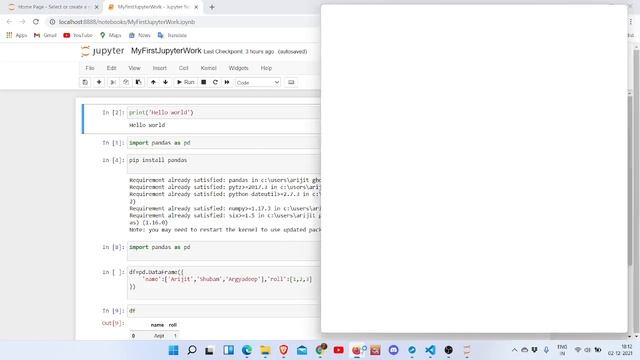640x360 pixels.
Task: Select the In [9] df cell
Action: click(x=224, y=311)
